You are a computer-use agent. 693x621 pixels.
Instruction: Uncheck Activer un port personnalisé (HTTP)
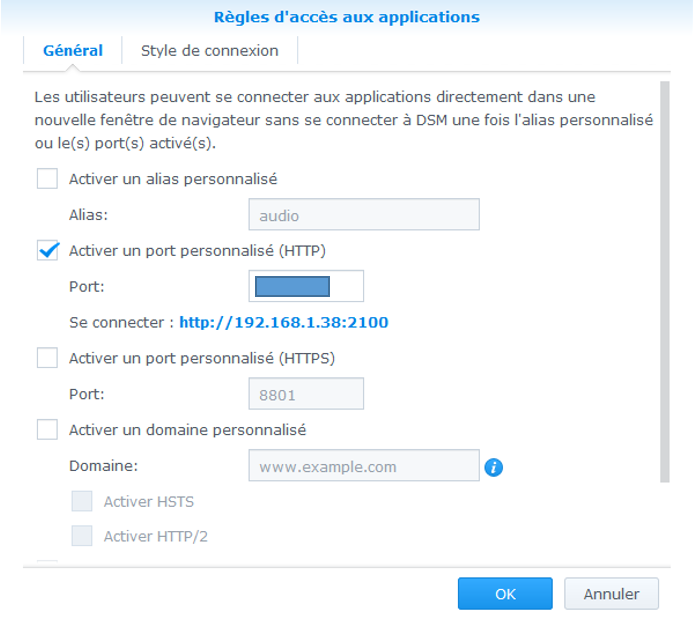[x=47, y=251]
